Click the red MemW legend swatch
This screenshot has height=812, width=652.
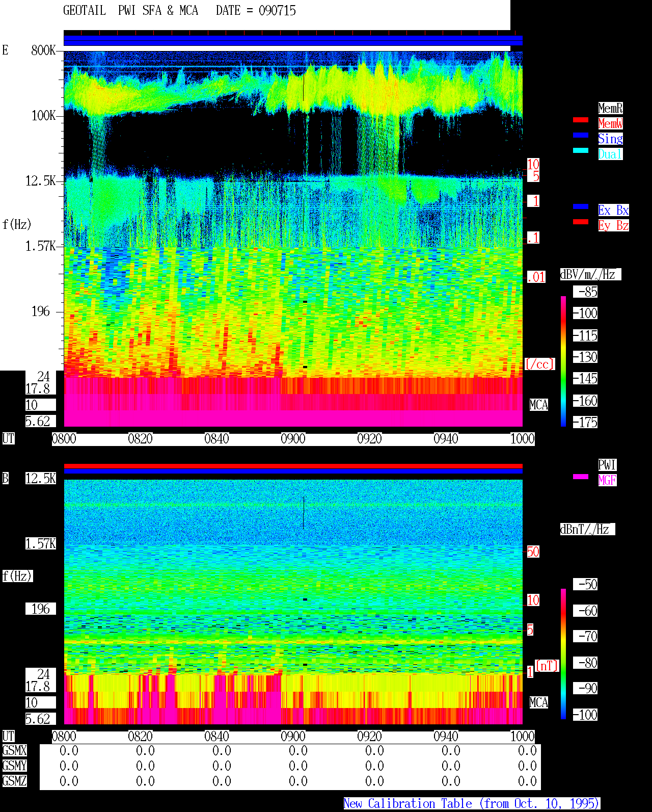[x=581, y=120]
